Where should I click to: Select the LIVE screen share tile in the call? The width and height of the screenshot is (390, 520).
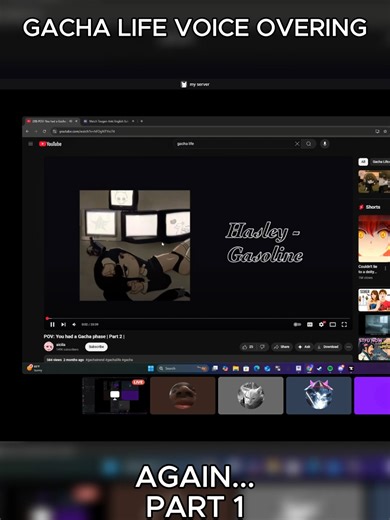pos(114,396)
